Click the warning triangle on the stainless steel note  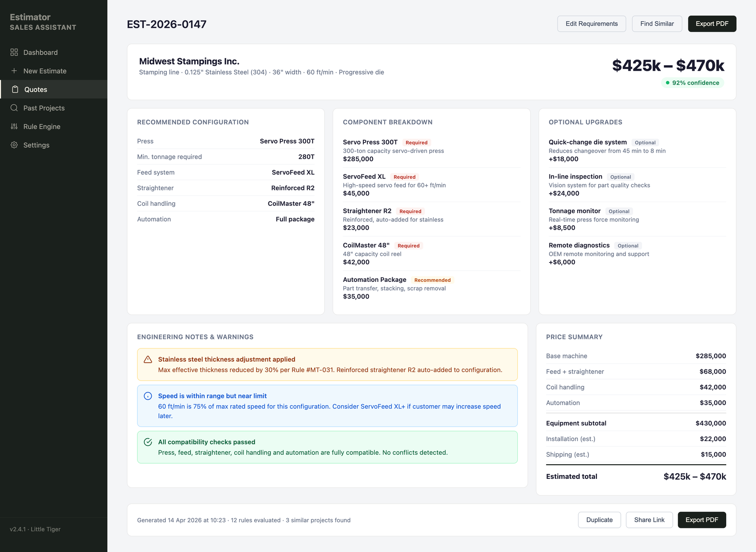148,359
